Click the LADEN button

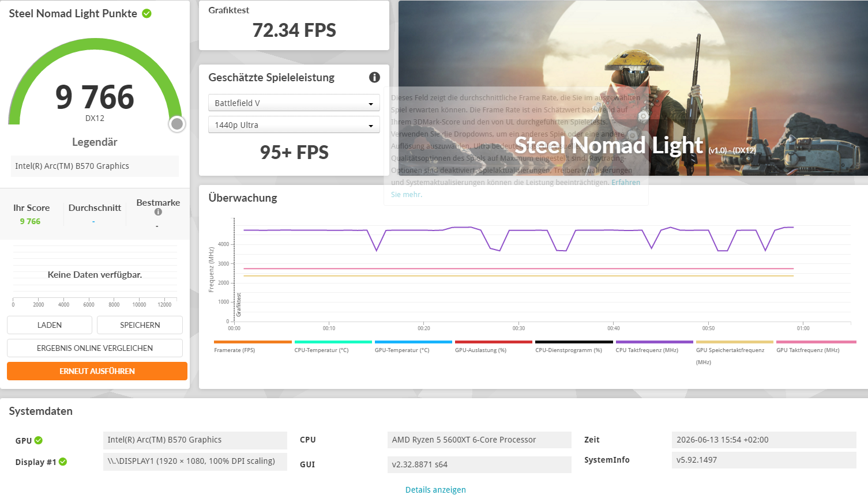(x=50, y=325)
